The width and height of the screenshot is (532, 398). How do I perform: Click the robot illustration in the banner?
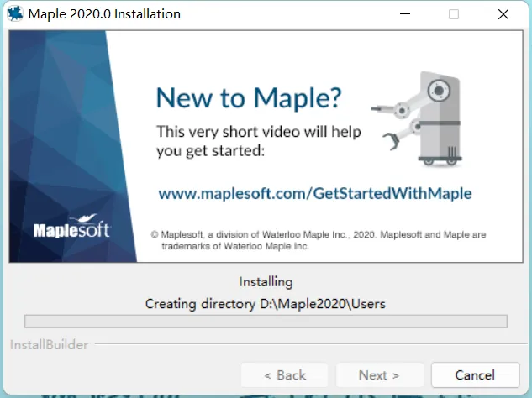(417, 118)
